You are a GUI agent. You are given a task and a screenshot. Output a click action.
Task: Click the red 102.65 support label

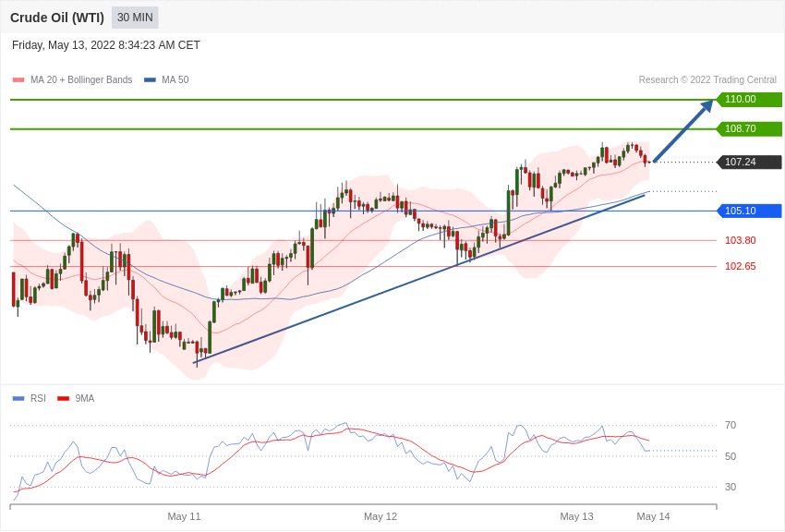[x=740, y=266]
